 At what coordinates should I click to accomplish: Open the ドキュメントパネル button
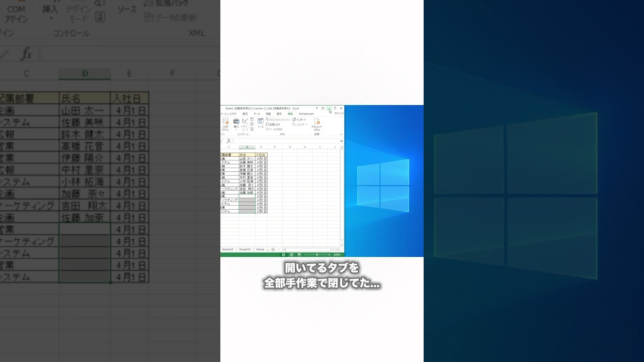pos(316,125)
